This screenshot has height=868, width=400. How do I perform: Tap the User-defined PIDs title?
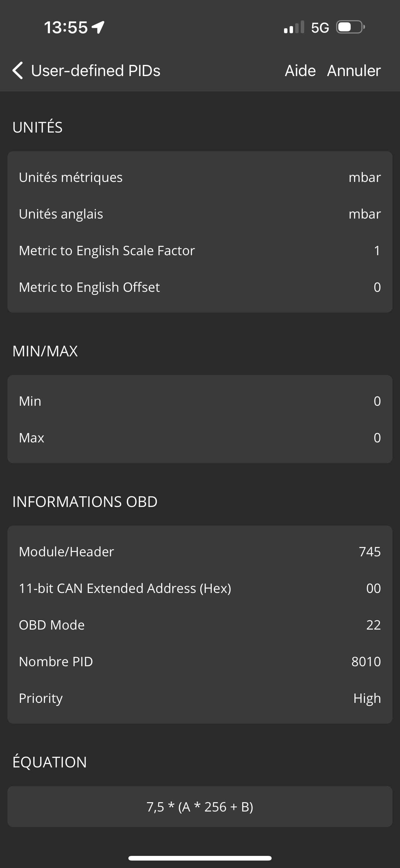(96, 71)
